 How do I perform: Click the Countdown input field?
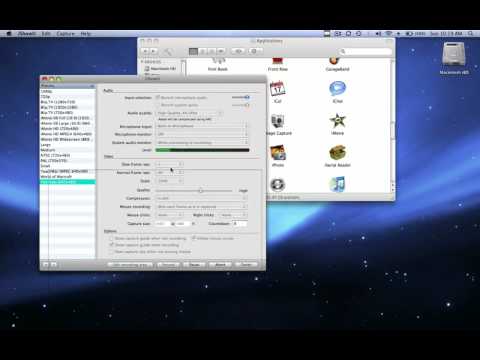[240, 223]
